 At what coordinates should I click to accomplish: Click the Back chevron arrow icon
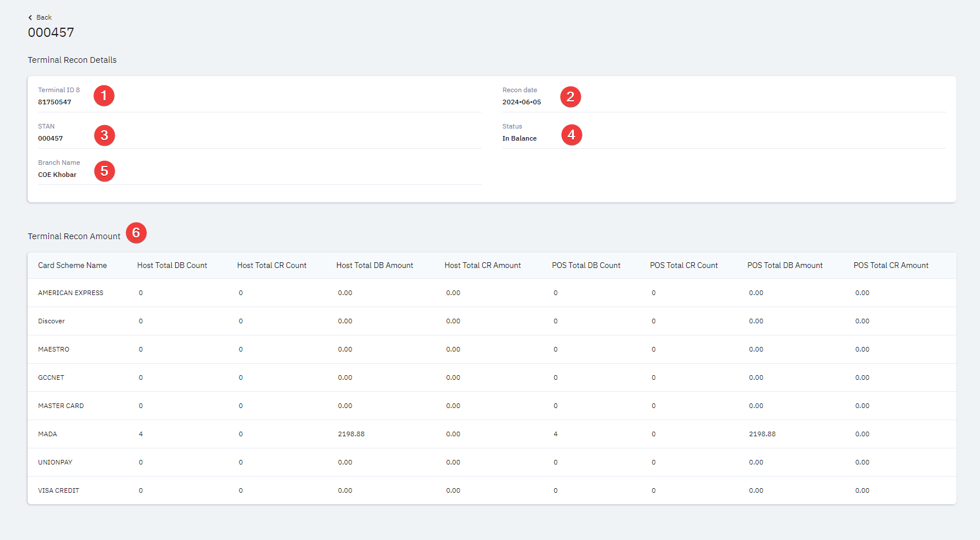[31, 17]
